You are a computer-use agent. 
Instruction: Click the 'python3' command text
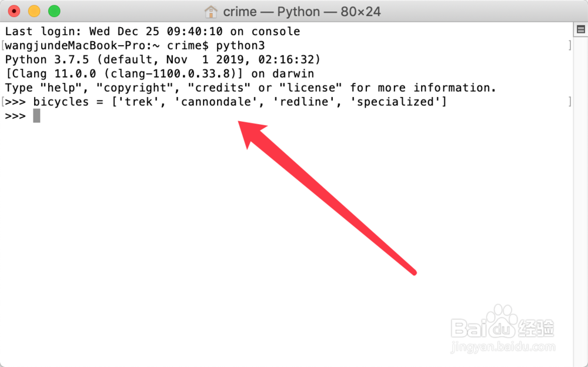click(240, 45)
